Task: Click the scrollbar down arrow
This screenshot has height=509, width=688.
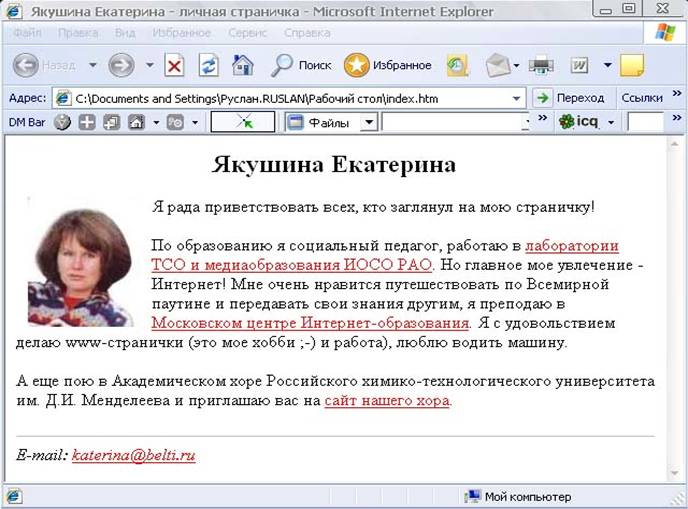Action: [675, 473]
